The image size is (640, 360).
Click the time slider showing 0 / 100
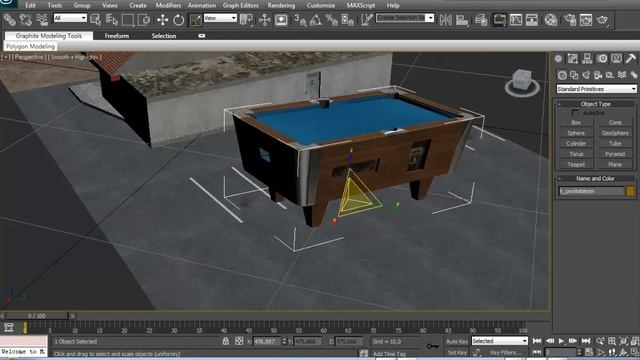click(x=37, y=316)
